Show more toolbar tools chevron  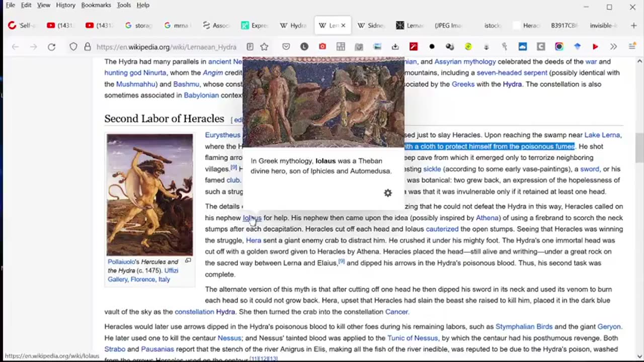pos(613,47)
